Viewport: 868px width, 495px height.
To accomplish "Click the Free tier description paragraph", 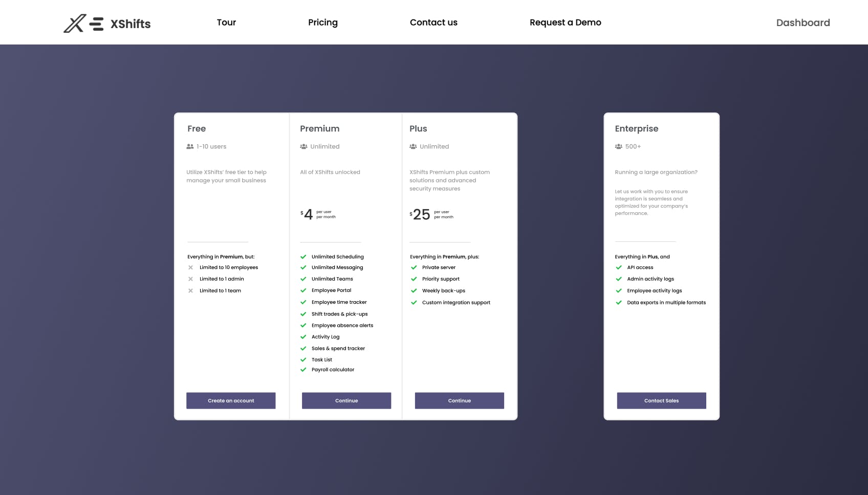I will tap(226, 176).
